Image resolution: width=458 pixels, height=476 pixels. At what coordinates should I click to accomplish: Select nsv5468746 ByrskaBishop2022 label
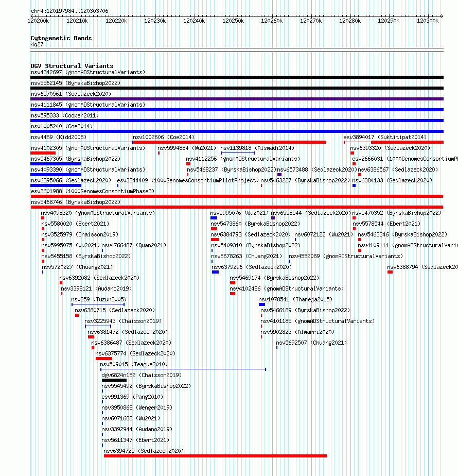(76, 202)
